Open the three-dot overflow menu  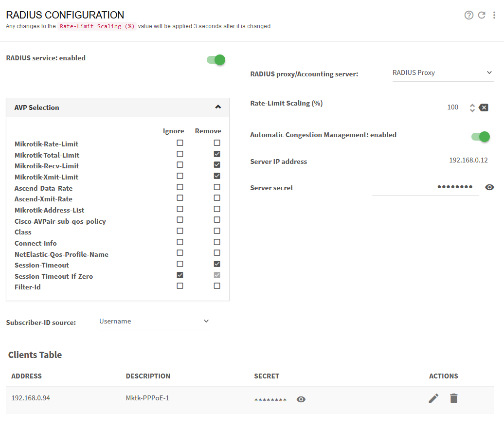[494, 15]
